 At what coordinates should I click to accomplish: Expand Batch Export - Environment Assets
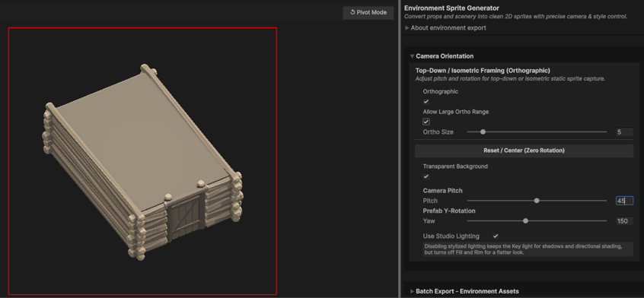464,291
